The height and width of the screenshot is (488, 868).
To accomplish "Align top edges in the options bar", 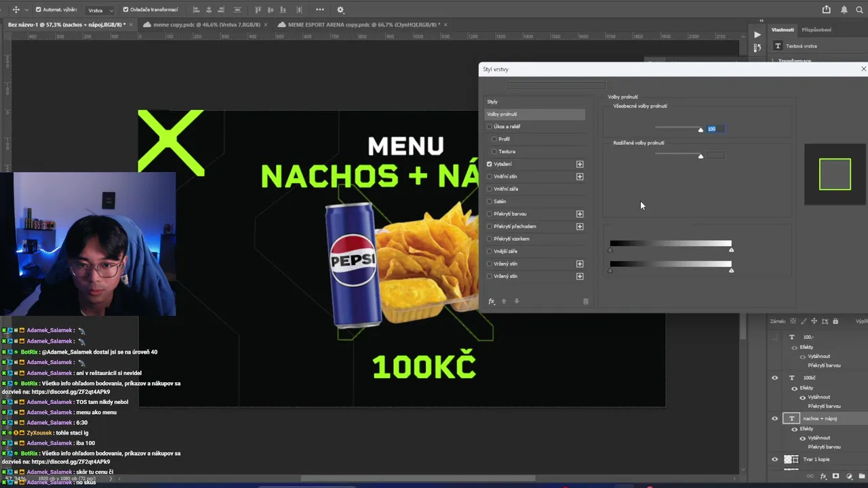I will [x=258, y=9].
